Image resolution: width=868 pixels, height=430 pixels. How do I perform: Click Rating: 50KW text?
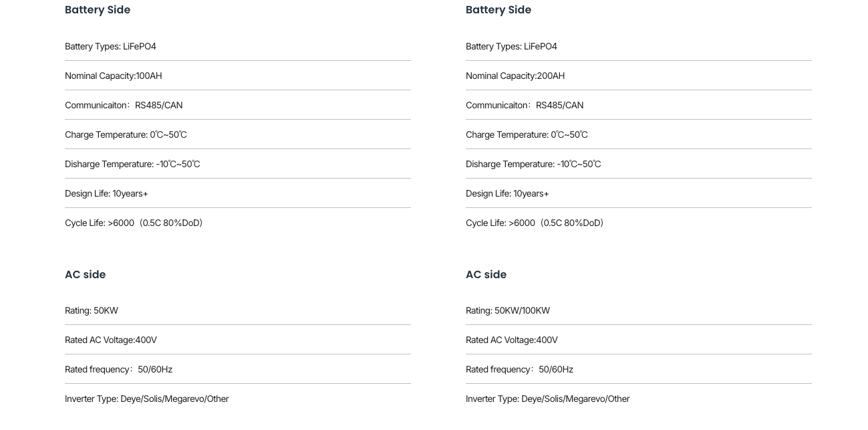click(x=92, y=310)
